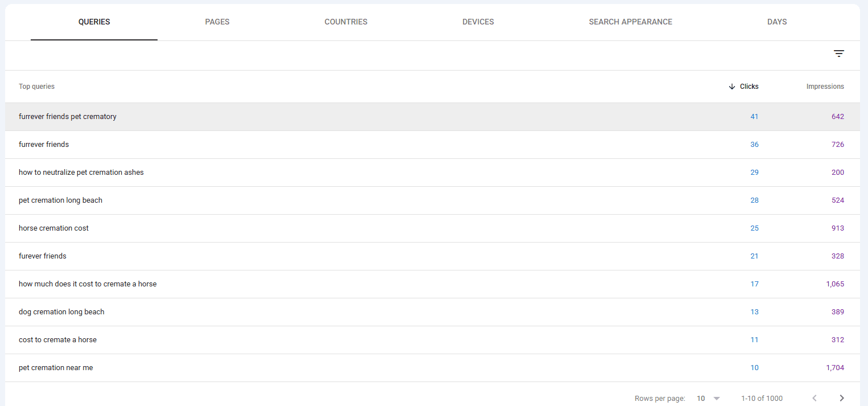Switch to the Pages tab
This screenshot has width=868, height=406.
(217, 22)
